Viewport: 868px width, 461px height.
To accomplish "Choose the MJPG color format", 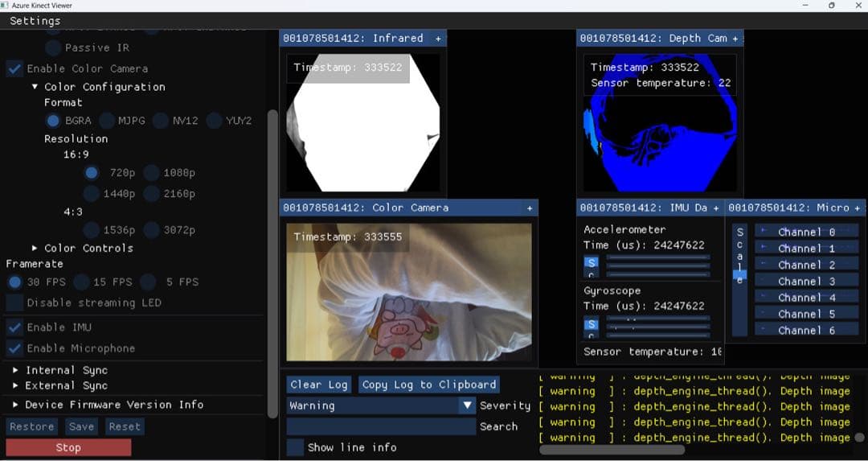I will point(107,121).
